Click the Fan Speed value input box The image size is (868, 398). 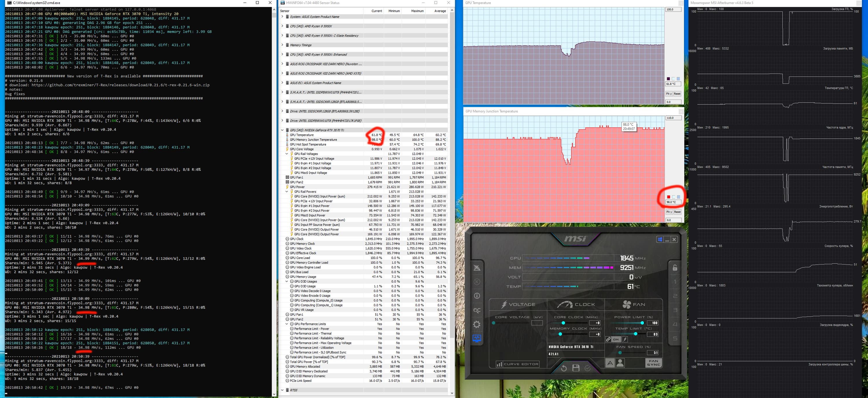[653, 353]
